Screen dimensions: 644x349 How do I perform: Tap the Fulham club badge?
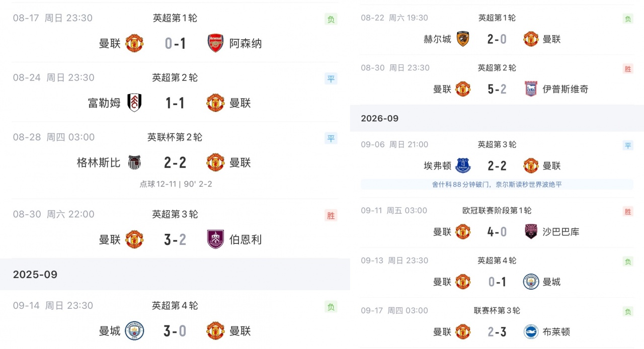pyautogui.click(x=134, y=103)
